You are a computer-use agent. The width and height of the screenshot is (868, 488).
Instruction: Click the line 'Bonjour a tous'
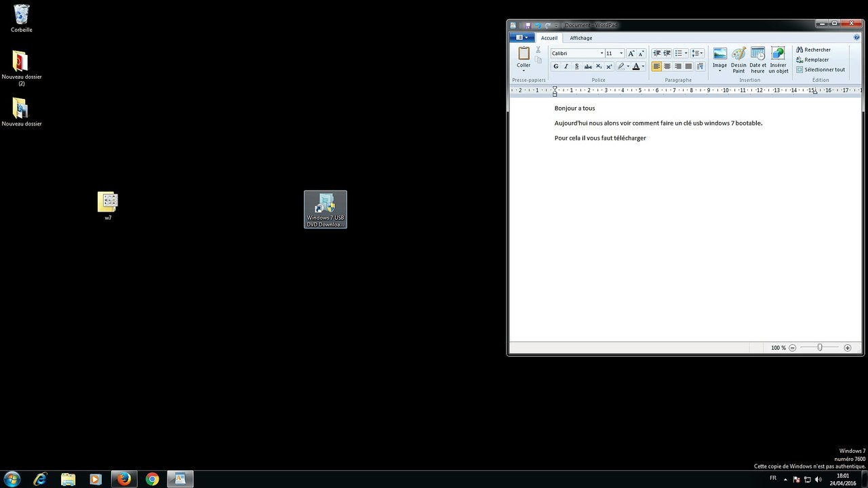[574, 108]
